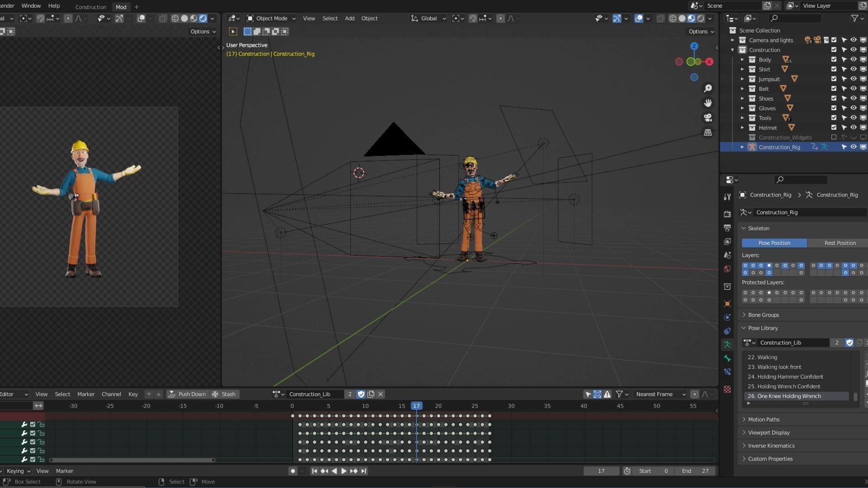Image resolution: width=868 pixels, height=488 pixels.
Task: Switch to the Construction workspace tab
Action: (x=91, y=7)
